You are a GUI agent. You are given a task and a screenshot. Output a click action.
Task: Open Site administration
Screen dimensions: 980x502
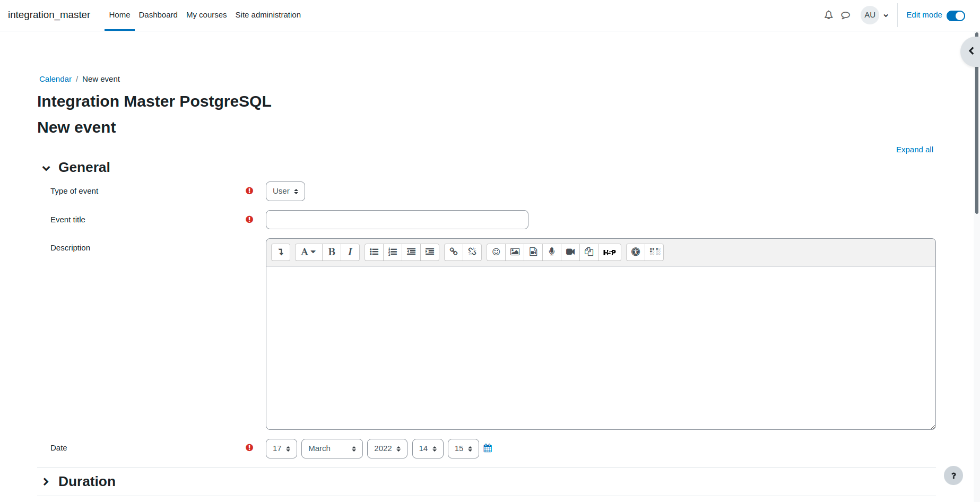coord(268,15)
